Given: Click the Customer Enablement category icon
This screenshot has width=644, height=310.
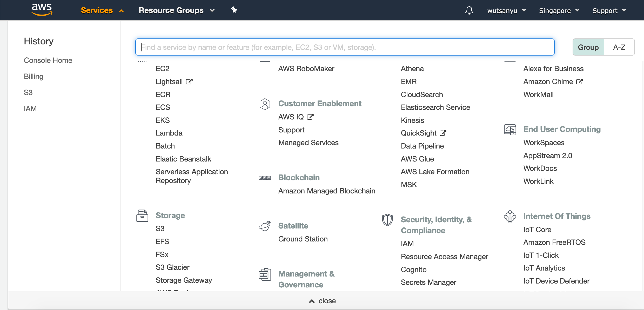Looking at the screenshot, I should (265, 104).
